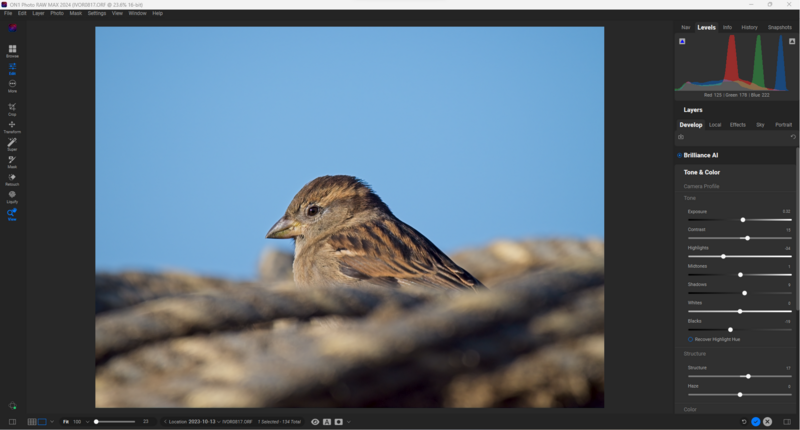Reset Develop settings with curved arrow icon

pyautogui.click(x=793, y=137)
